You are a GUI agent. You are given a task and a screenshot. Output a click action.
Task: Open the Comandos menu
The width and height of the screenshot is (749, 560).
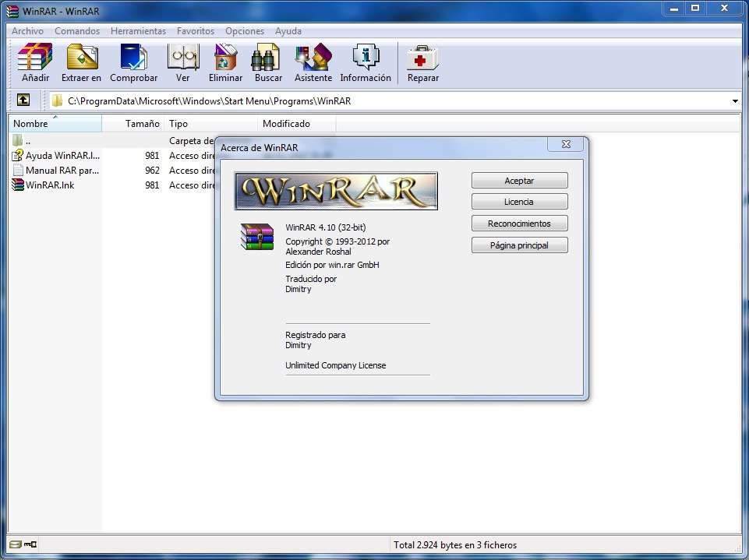click(x=77, y=31)
